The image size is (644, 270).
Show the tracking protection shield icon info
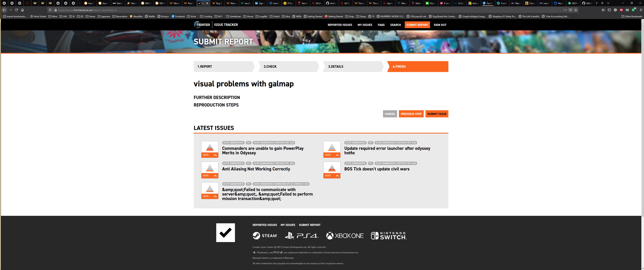50,10
